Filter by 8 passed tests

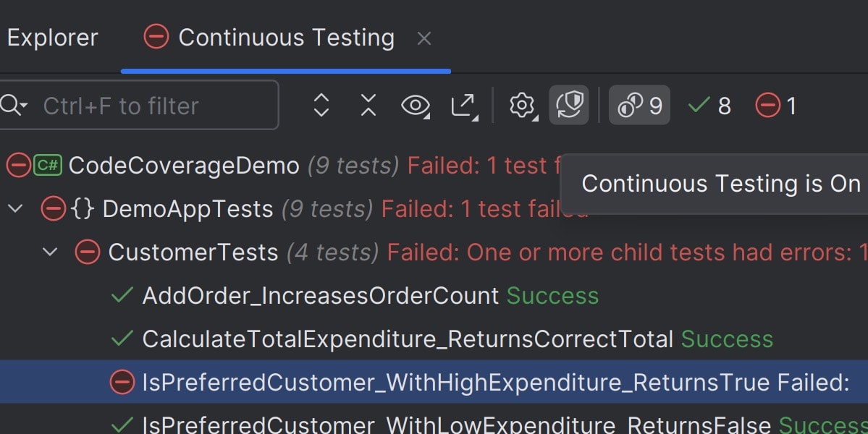pyautogui.click(x=709, y=106)
